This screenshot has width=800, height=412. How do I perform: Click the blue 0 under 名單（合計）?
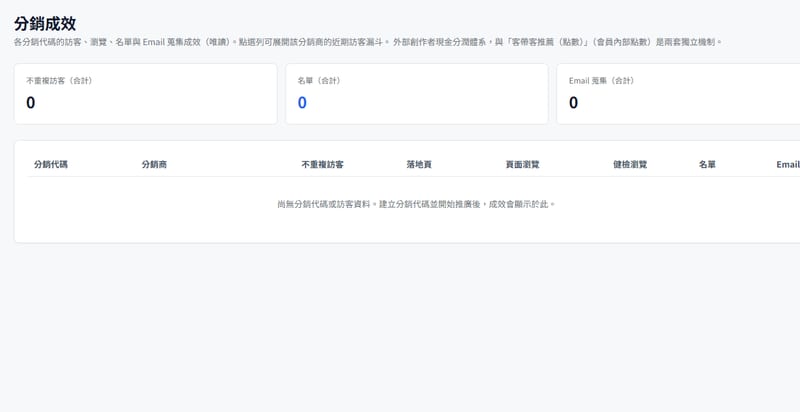click(302, 103)
